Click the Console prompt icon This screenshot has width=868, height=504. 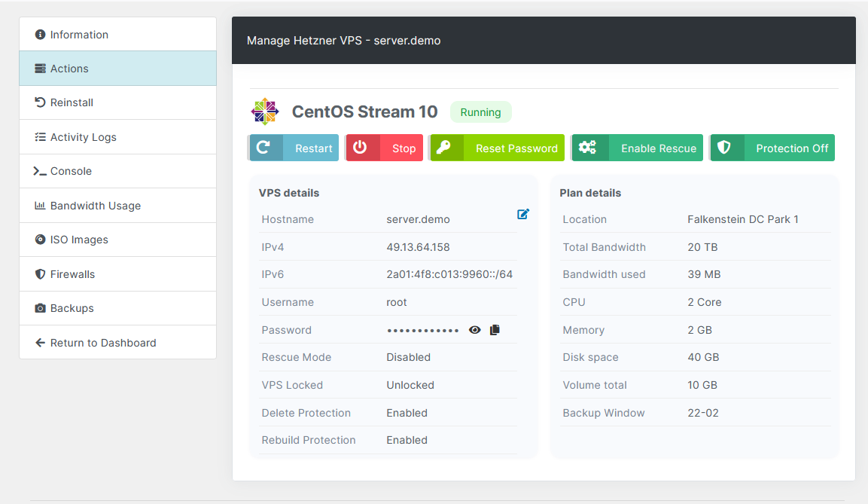39,171
